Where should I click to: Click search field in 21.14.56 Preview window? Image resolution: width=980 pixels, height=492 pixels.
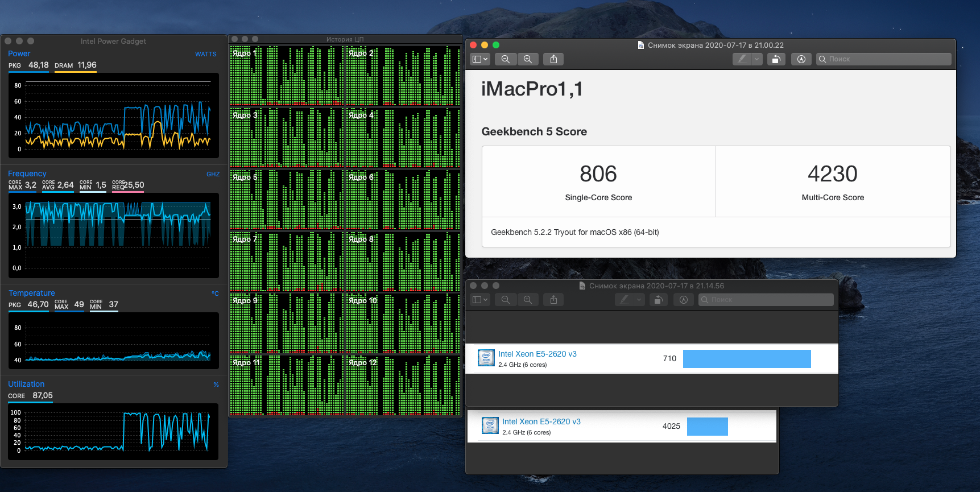(x=766, y=300)
